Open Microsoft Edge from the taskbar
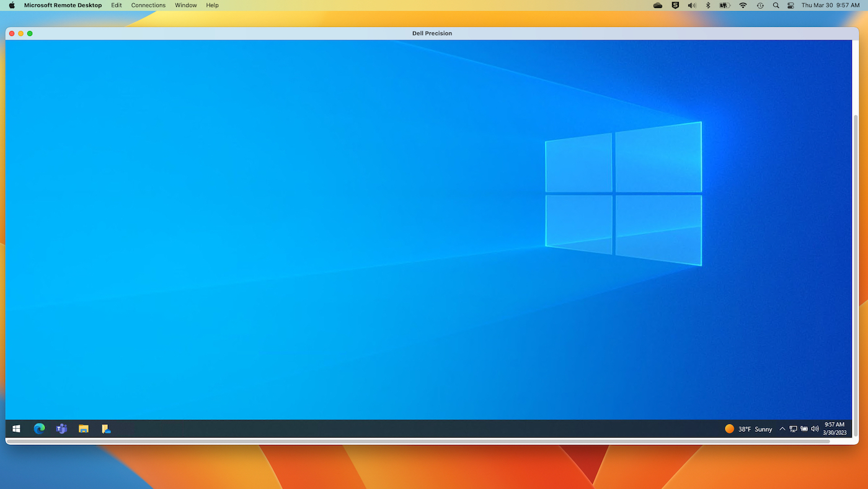Image resolution: width=868 pixels, height=489 pixels. point(39,428)
